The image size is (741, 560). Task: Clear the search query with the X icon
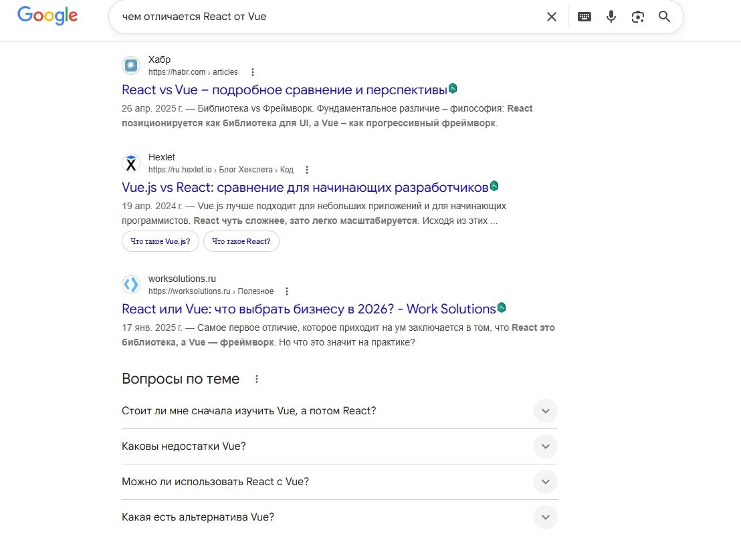click(551, 17)
